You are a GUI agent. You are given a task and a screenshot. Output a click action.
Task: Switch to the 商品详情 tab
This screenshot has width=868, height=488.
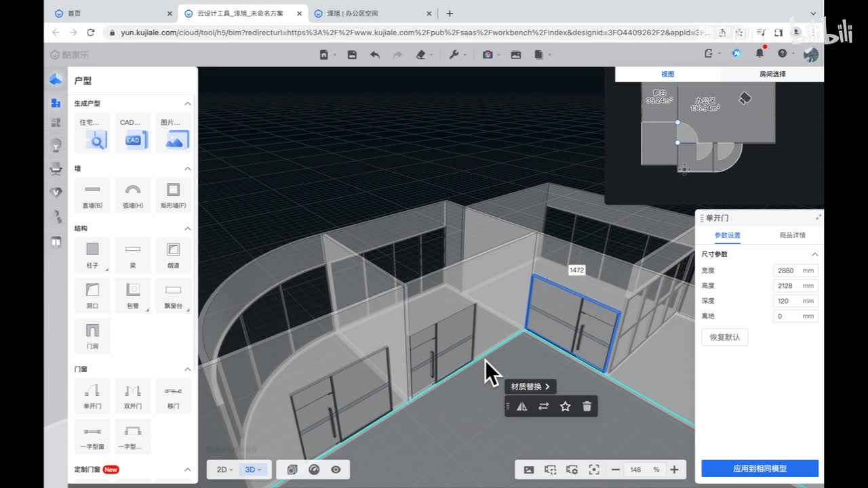coord(792,235)
